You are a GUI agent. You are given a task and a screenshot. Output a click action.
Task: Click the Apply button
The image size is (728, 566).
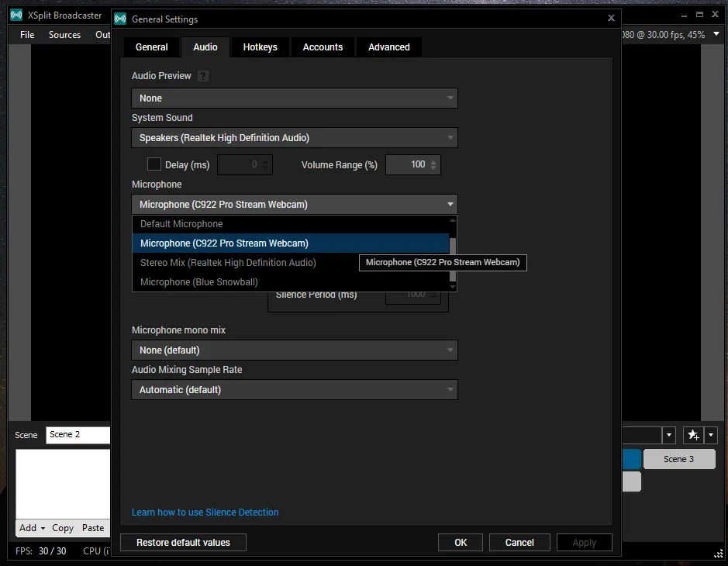pyautogui.click(x=584, y=542)
